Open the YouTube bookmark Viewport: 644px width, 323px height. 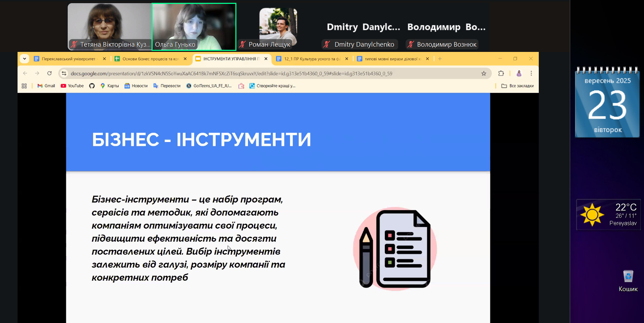point(72,86)
